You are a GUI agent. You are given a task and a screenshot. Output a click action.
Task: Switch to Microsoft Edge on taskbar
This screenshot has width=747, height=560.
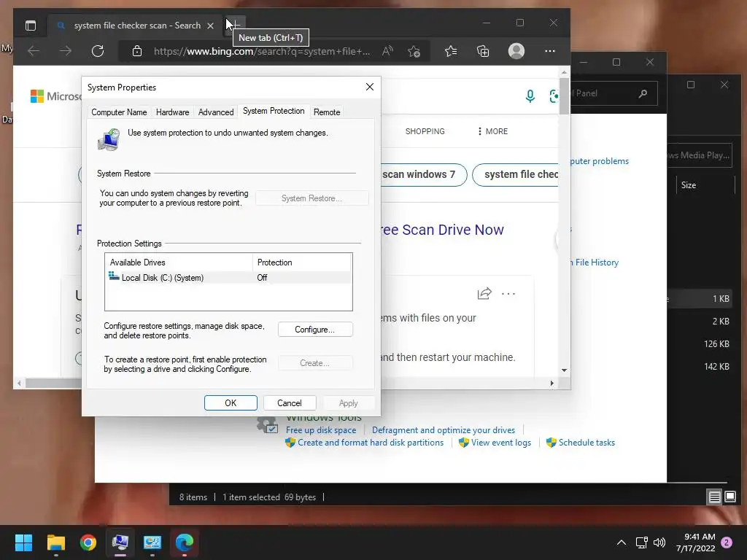coord(185,542)
